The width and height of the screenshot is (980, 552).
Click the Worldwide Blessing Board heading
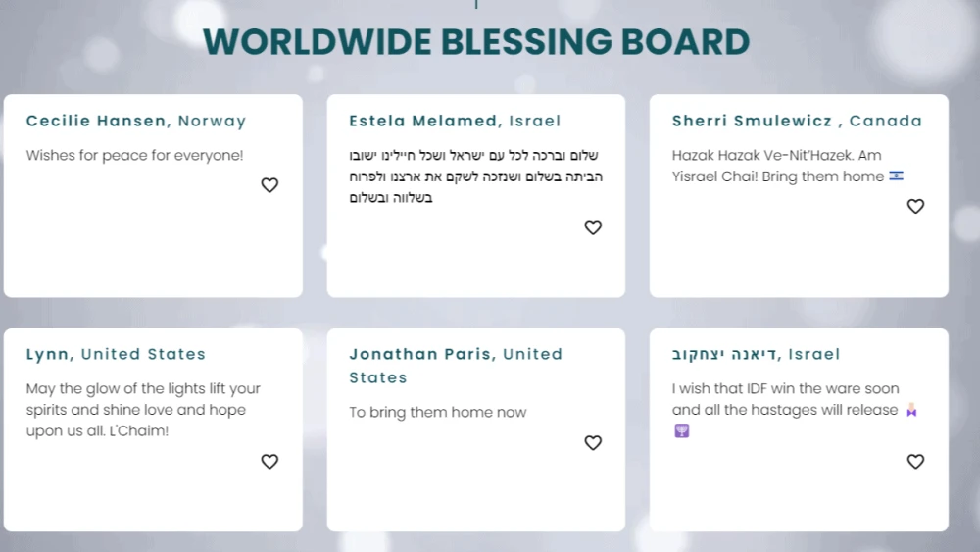coord(476,43)
